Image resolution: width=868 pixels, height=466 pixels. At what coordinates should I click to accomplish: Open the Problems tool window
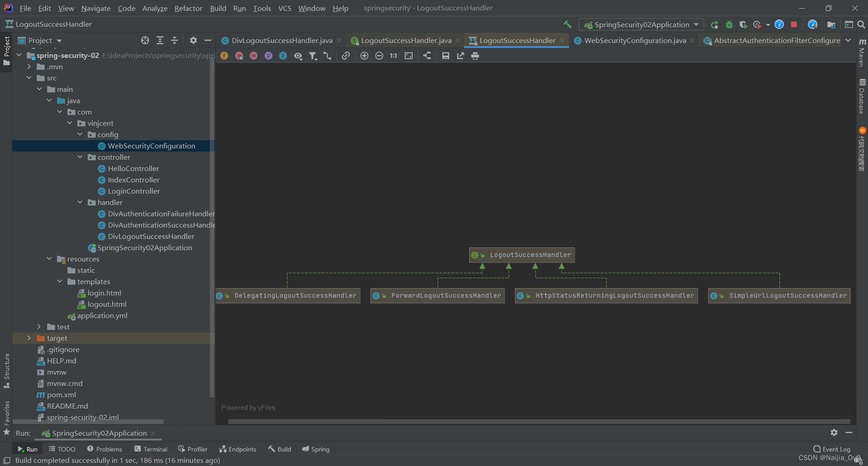click(105, 449)
